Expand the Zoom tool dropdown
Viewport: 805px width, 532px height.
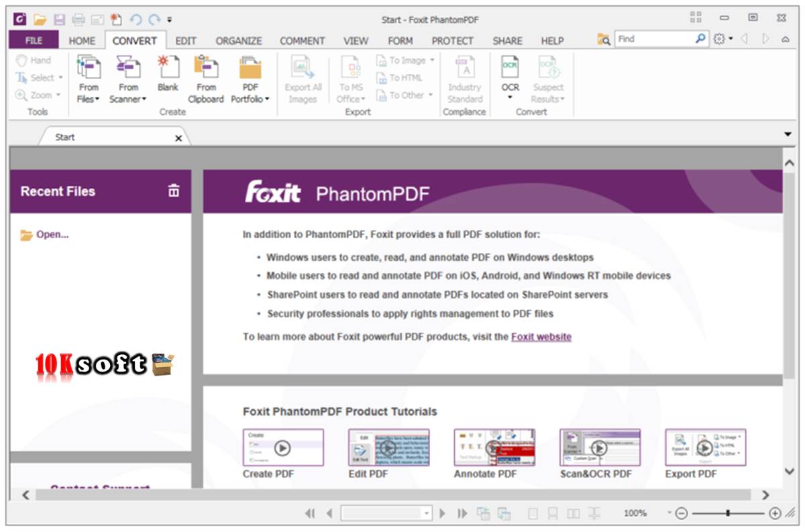coord(58,95)
